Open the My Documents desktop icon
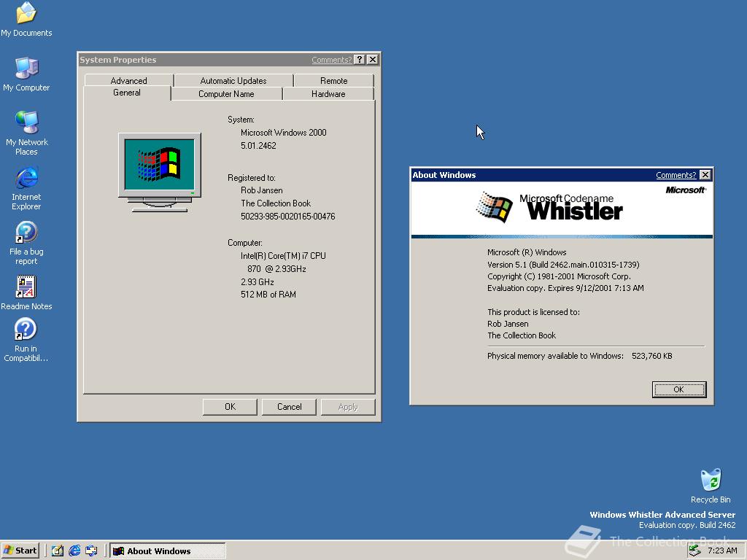 pos(26,20)
